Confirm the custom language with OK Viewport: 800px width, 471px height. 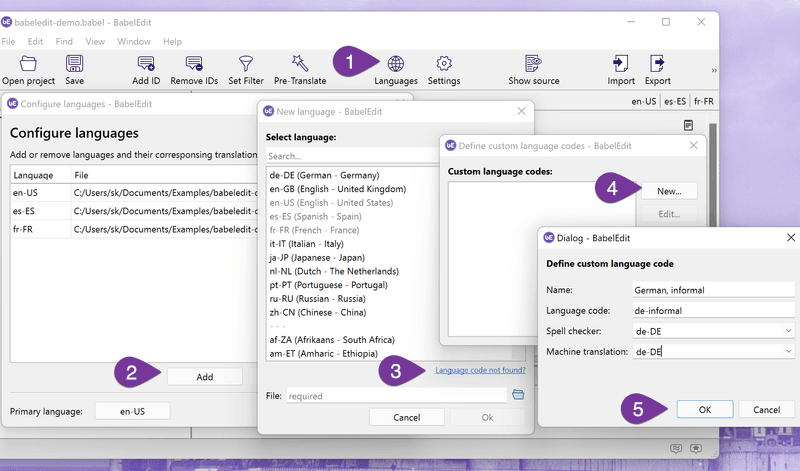pyautogui.click(x=705, y=410)
